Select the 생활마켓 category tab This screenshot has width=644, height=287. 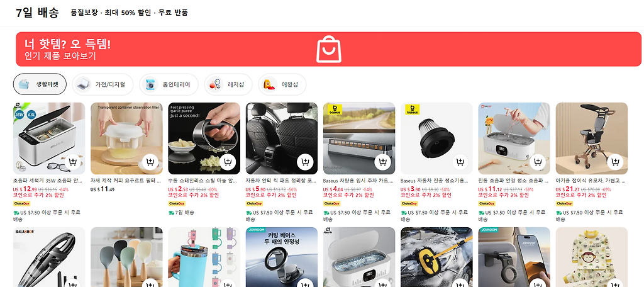pyautogui.click(x=40, y=84)
